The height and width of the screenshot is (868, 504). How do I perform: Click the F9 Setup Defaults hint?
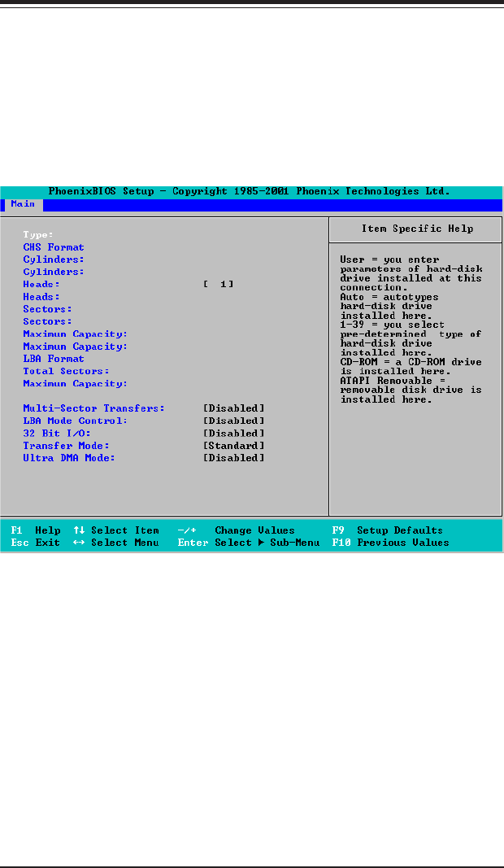click(x=387, y=530)
